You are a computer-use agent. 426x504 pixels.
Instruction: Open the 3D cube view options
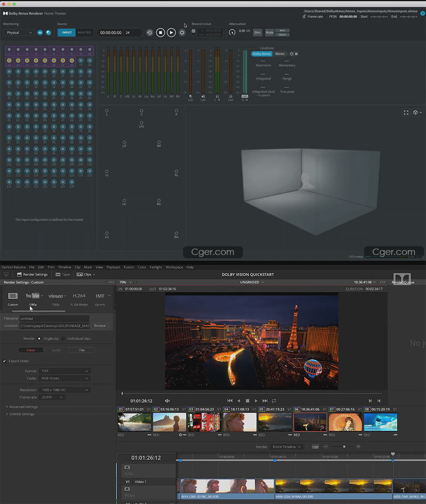tap(417, 113)
